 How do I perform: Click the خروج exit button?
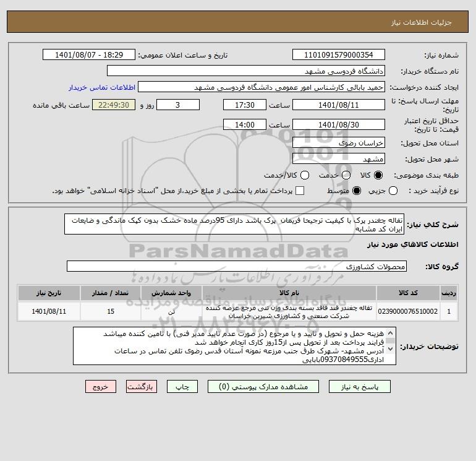pyautogui.click(x=101, y=387)
